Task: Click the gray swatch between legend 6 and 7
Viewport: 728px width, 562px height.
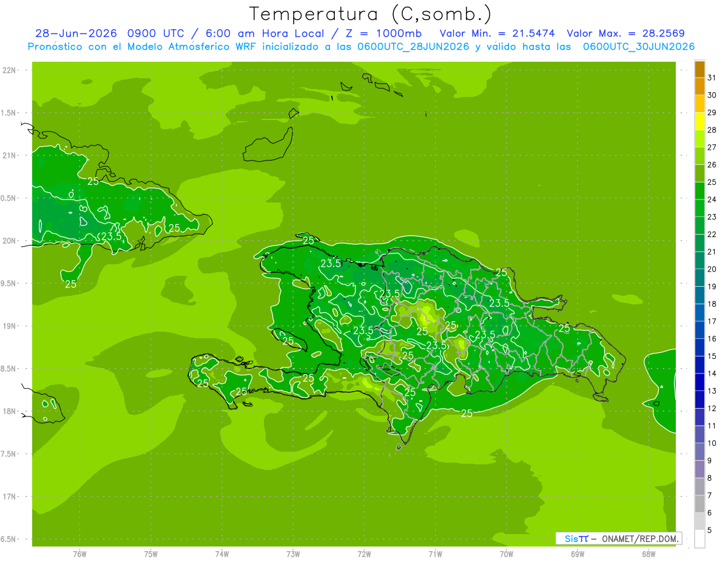Action: click(x=699, y=504)
